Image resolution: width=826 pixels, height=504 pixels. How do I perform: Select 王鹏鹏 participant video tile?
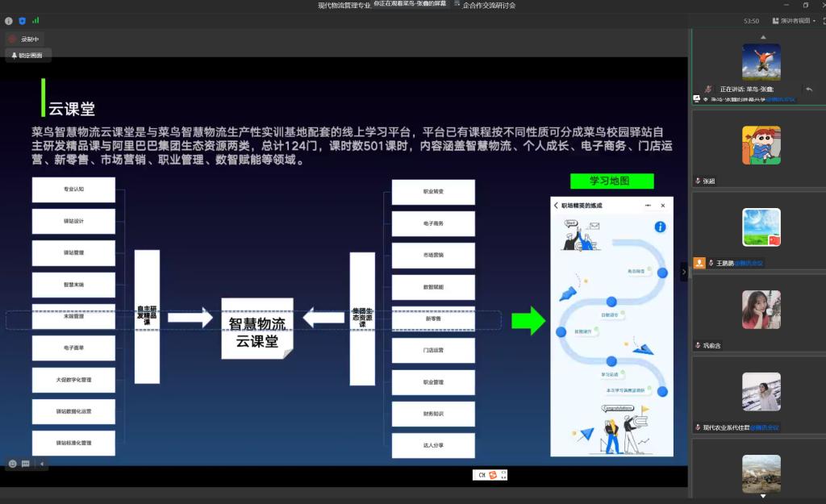pos(761,227)
